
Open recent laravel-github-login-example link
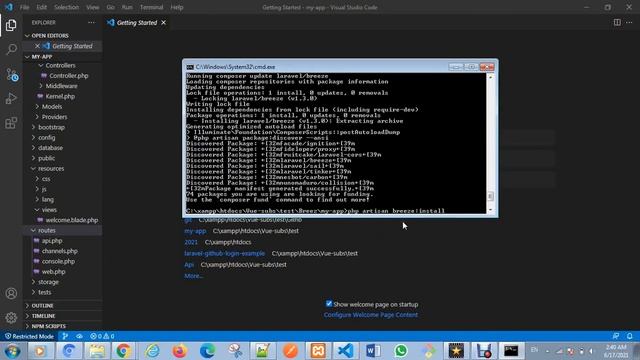click(x=224, y=253)
